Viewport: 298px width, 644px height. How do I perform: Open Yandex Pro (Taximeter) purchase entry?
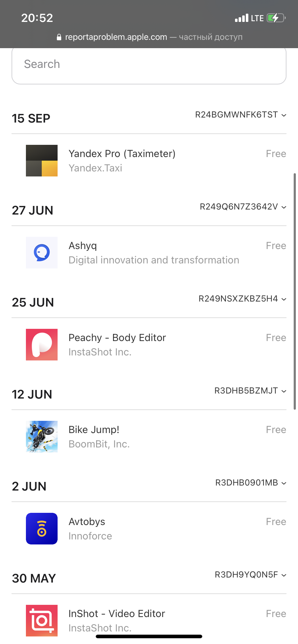click(122, 154)
